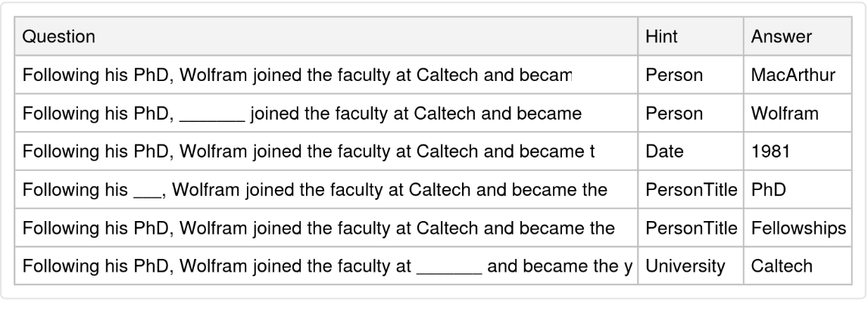Click the Question column header
Image resolution: width=868 pixels, height=324 pixels.
(59, 36)
